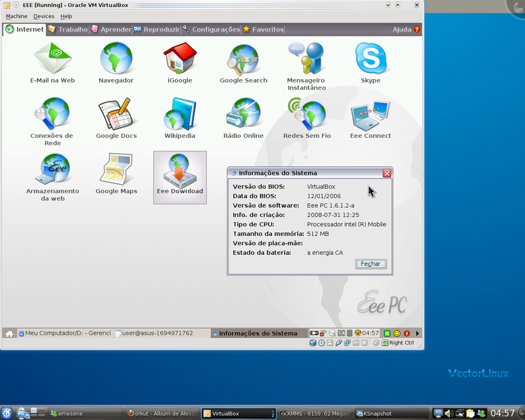Switch to the Favoritos tab

pos(263,29)
